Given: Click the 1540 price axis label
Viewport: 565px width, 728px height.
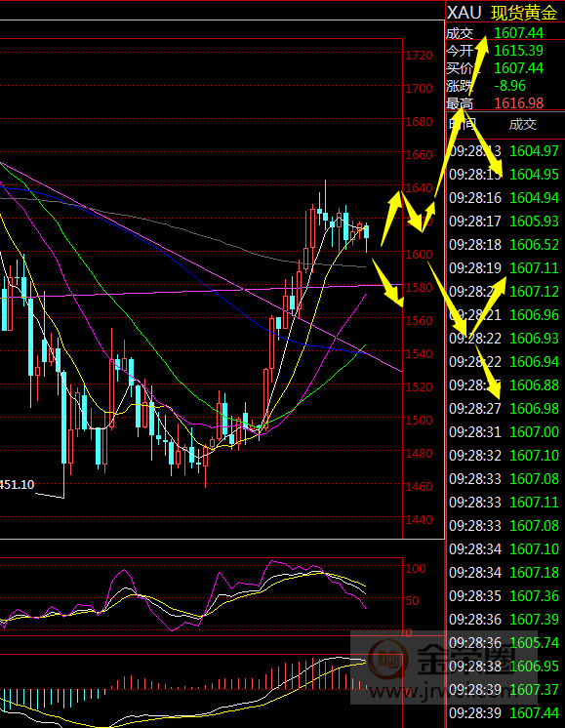Looking at the screenshot, I should click(x=419, y=354).
